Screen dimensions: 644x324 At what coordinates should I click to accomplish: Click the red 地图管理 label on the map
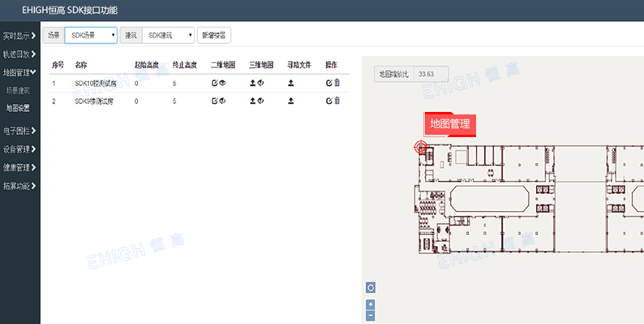449,124
